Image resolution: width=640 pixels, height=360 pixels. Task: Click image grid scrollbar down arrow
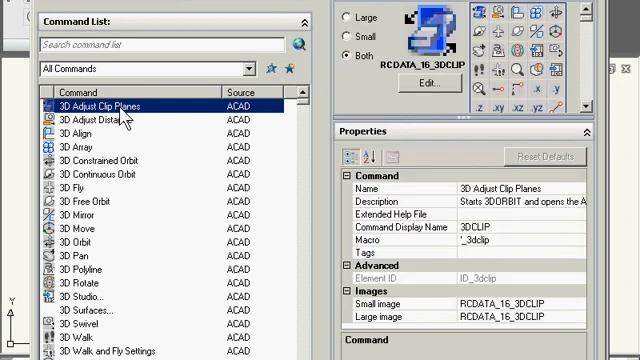click(586, 107)
